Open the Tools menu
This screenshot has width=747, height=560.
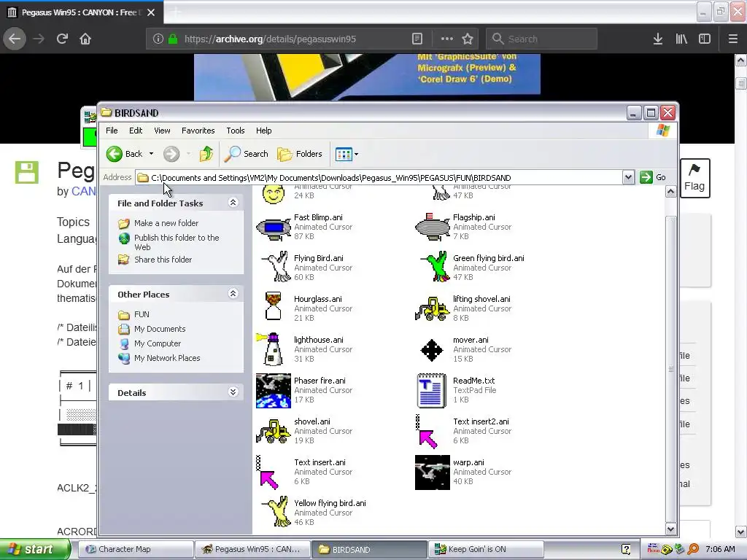click(236, 131)
